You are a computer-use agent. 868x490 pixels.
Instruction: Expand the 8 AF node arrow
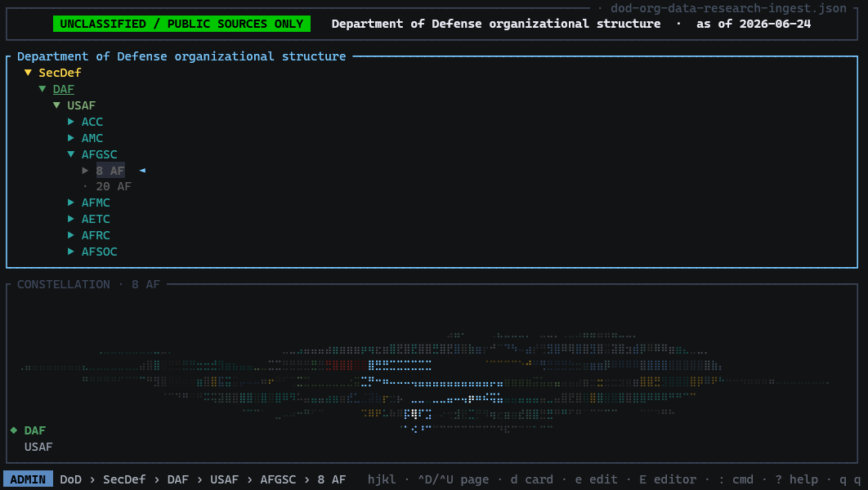click(85, 171)
